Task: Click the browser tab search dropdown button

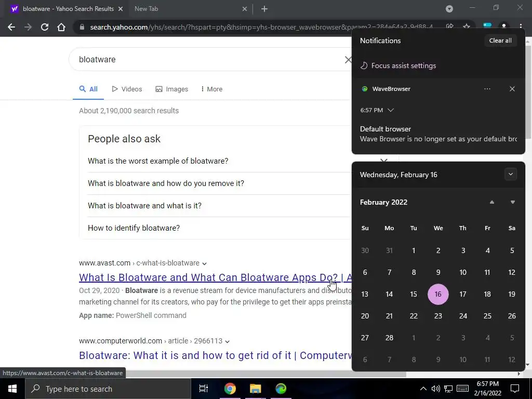Action: pyautogui.click(x=449, y=9)
